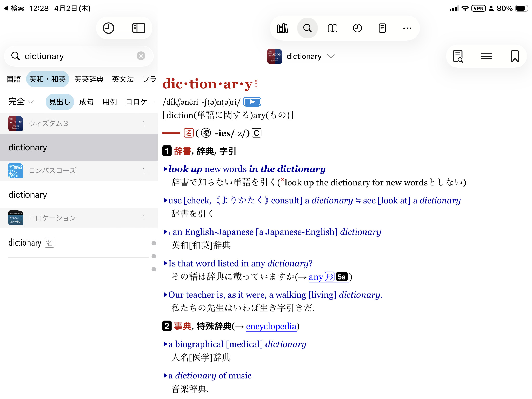Show history from the top toolbar clock icon

pos(357,28)
